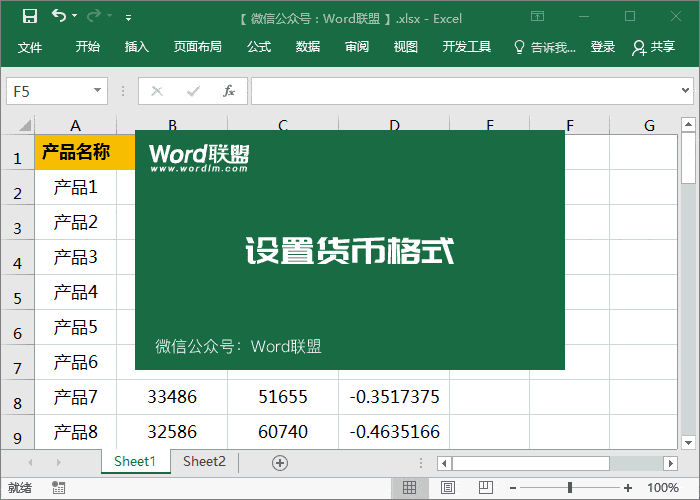Screen dimensions: 700x500
Task: Click the Cancel X icon in formula bar
Action: coord(157,92)
